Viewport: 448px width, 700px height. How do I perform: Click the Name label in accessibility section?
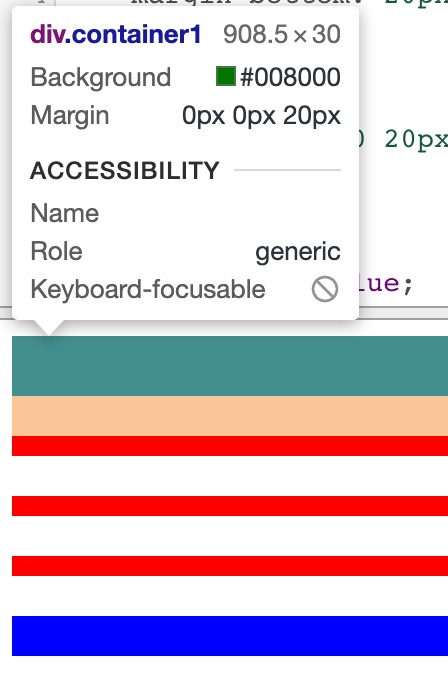tap(65, 213)
